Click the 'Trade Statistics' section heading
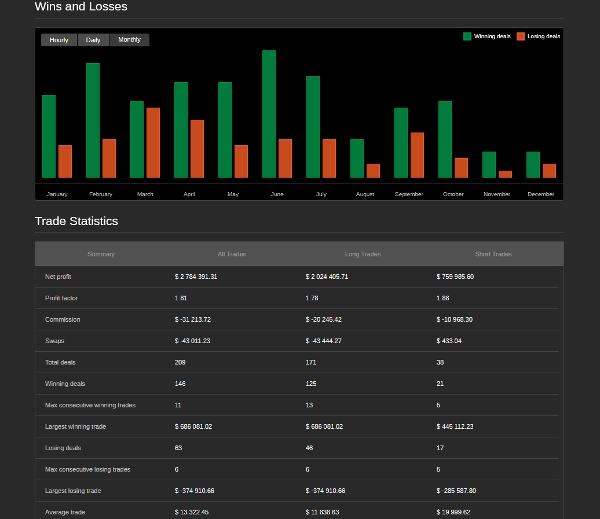Screen dimensions: 600x519 tap(77, 221)
